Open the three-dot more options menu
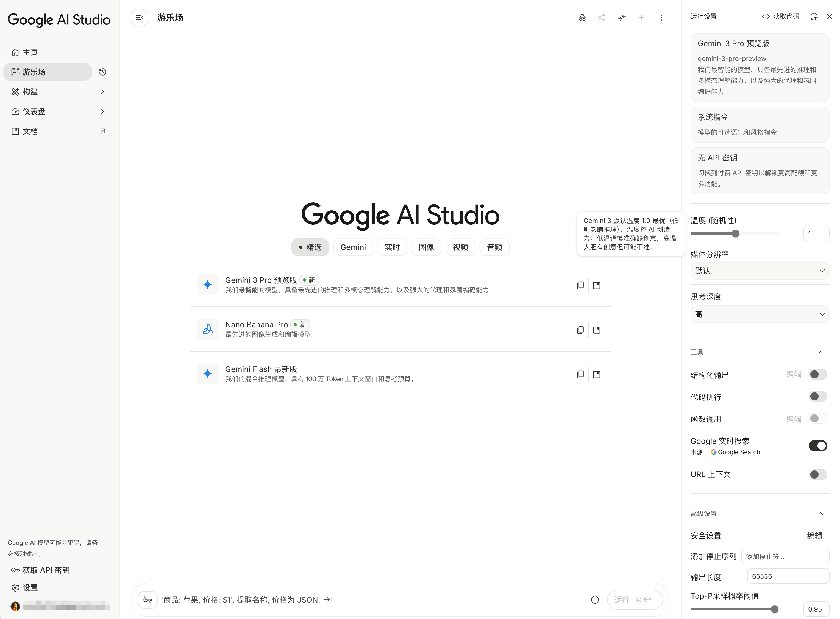 point(661,18)
